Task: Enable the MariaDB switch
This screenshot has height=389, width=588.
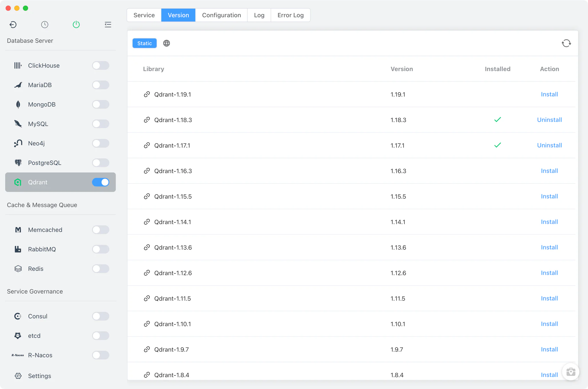Action: coord(100,85)
